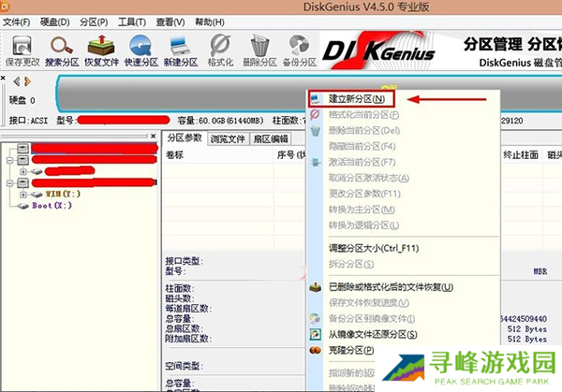This screenshot has width=562, height=392.
Task: Go to previous disk with left arrow
Action: coord(15,81)
